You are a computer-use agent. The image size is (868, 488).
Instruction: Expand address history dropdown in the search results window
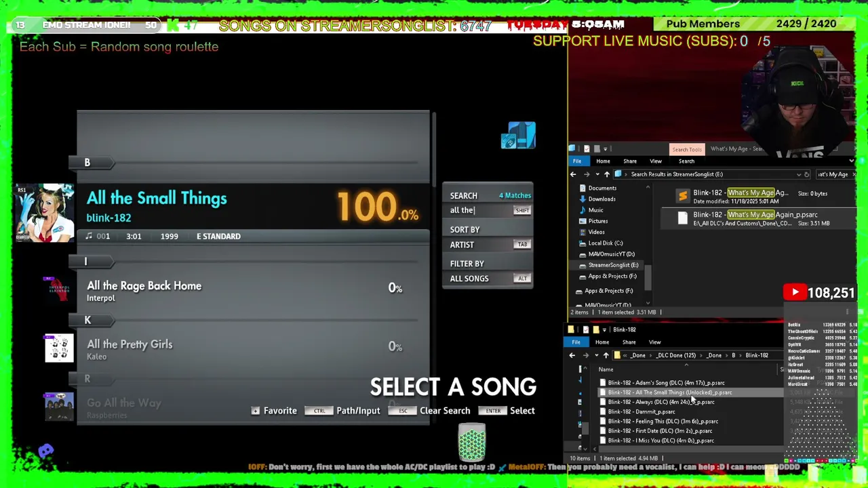coord(798,174)
